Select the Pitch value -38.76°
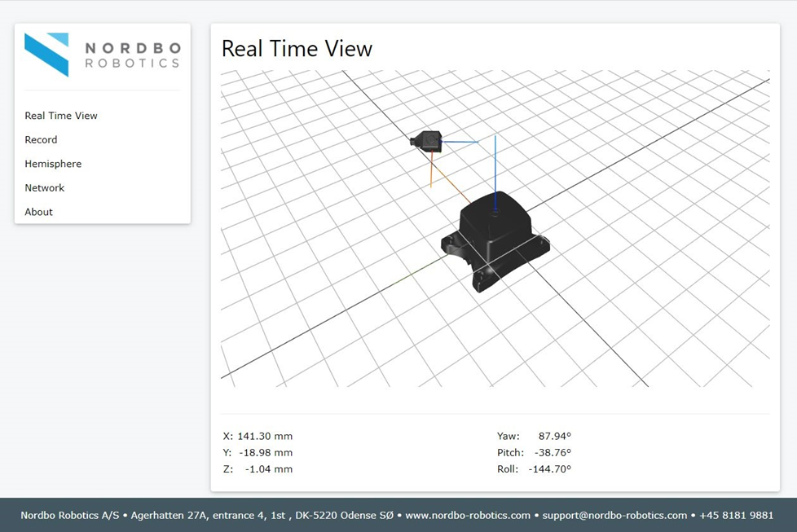This screenshot has height=532, width=797. click(x=553, y=452)
